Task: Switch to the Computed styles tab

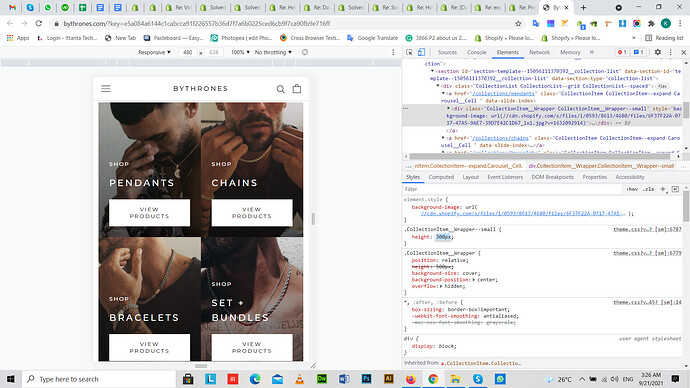Action: coord(441,177)
